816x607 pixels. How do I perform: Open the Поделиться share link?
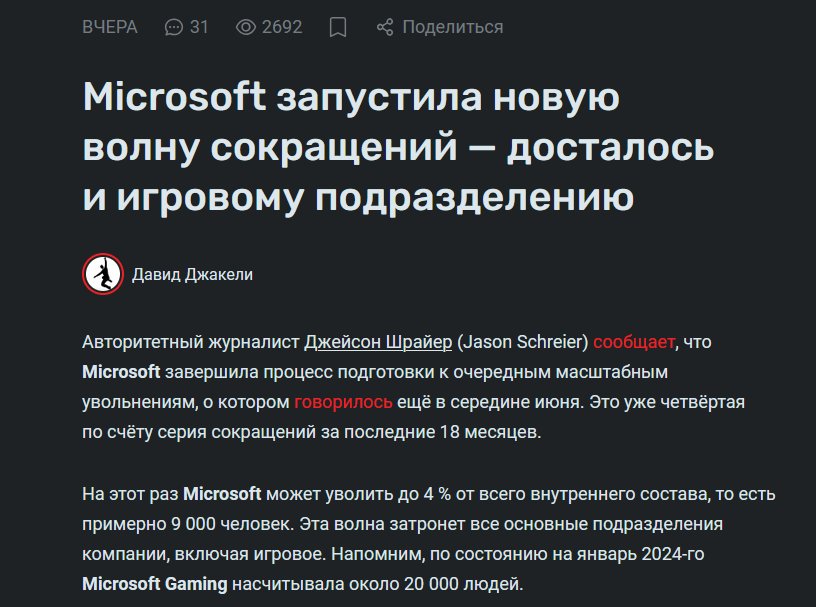[x=453, y=27]
